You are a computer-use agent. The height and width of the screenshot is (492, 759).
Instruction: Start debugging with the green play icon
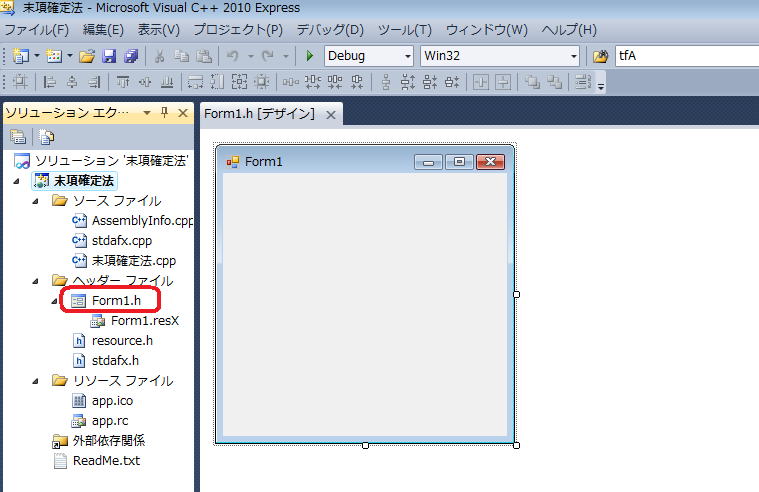click(x=309, y=56)
